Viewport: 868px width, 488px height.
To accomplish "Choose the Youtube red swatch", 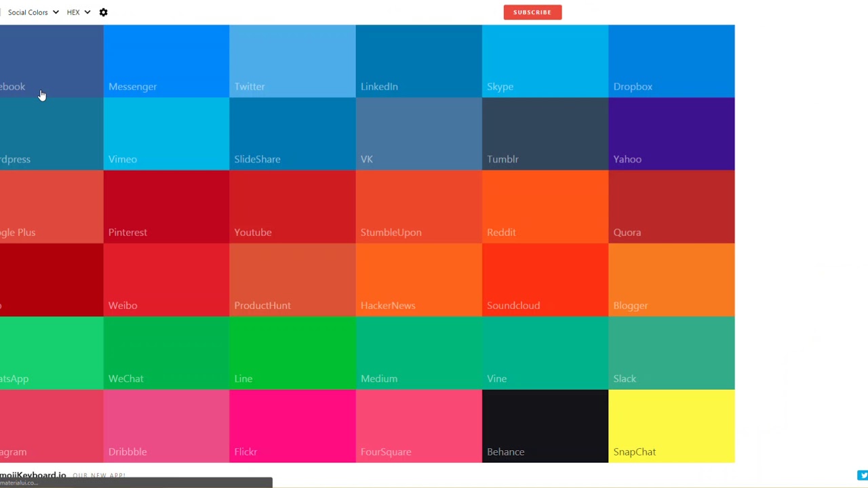I will pyautogui.click(x=292, y=207).
